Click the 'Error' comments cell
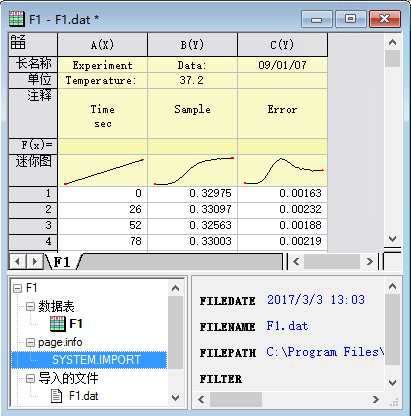Viewport: 411px width, 416px height. click(x=283, y=113)
